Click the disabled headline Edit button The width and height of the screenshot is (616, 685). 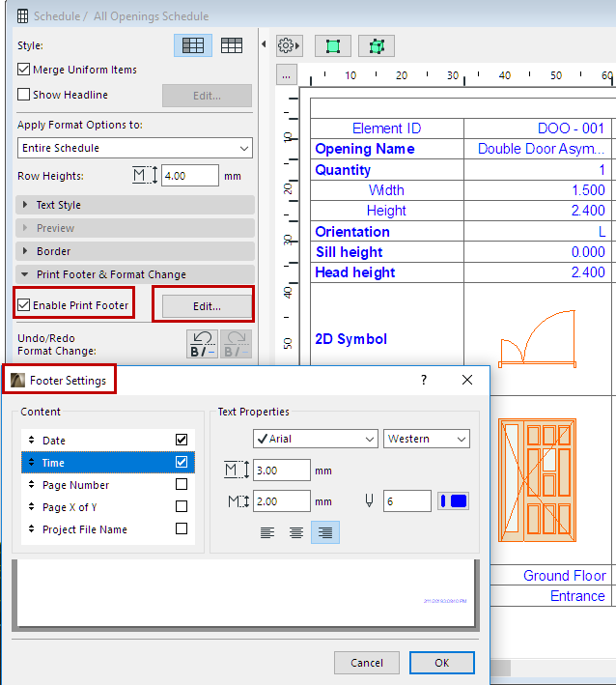coord(207,96)
